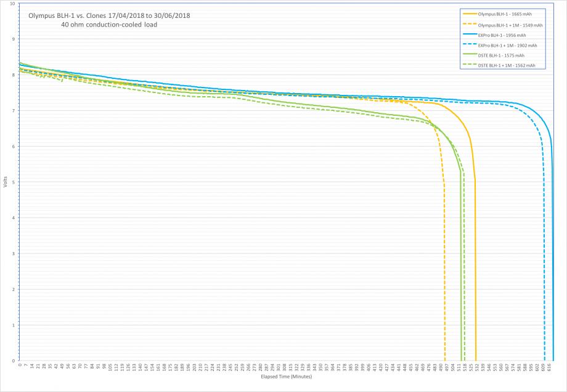
Task: Select the 'Elapsed Time (Minutes)' axis title
Action: point(286,376)
